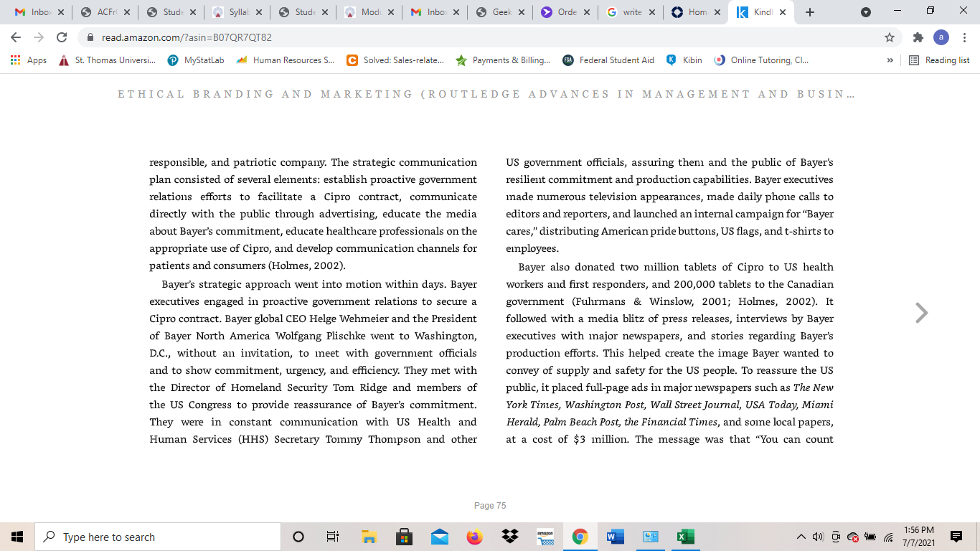Open the Amazon app on the taskbar
980x551 pixels.
[x=545, y=537]
